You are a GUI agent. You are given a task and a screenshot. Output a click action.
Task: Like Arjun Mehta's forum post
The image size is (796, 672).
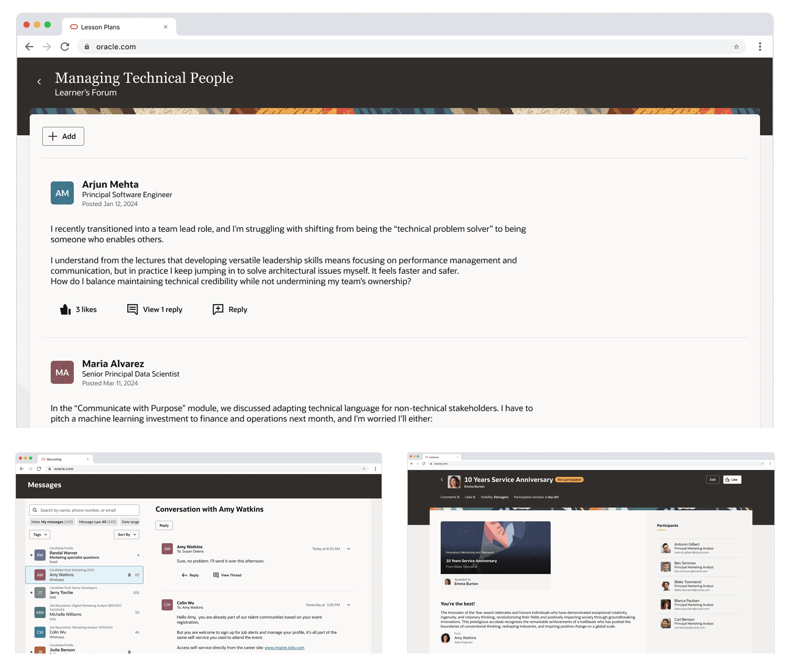point(66,309)
